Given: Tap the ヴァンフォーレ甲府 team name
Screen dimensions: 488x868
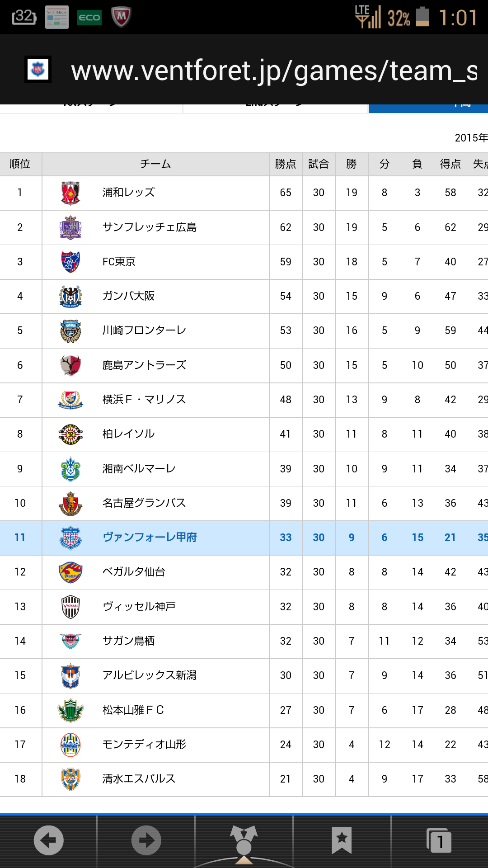Looking at the screenshot, I should (150, 538).
